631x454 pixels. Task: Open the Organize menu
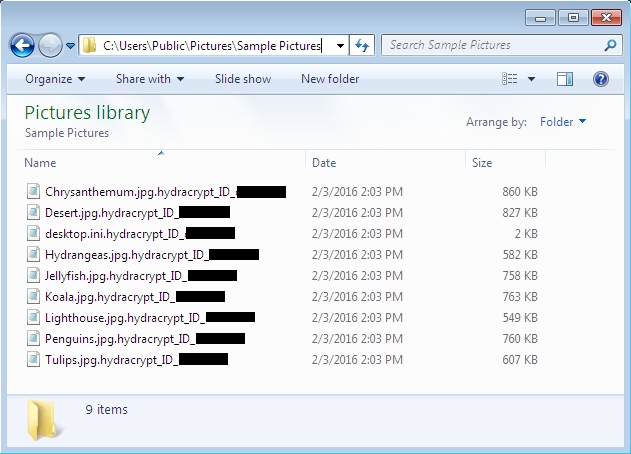(55, 79)
